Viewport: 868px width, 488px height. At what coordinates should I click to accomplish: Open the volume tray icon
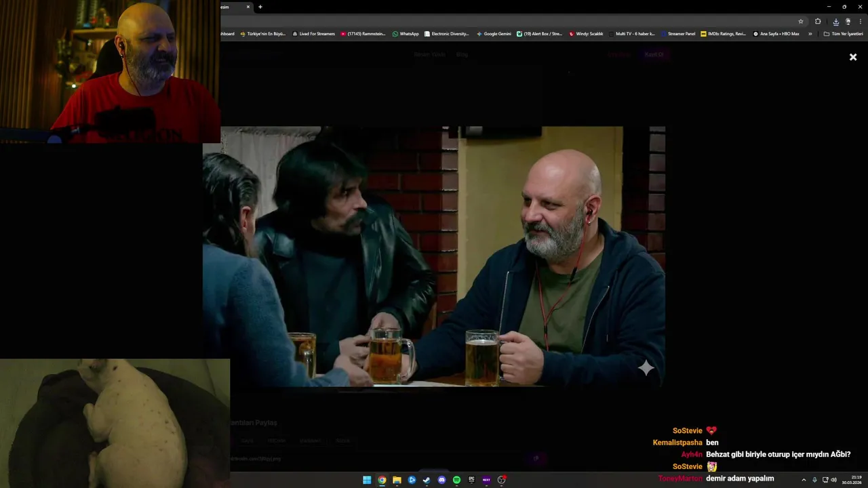tap(833, 480)
